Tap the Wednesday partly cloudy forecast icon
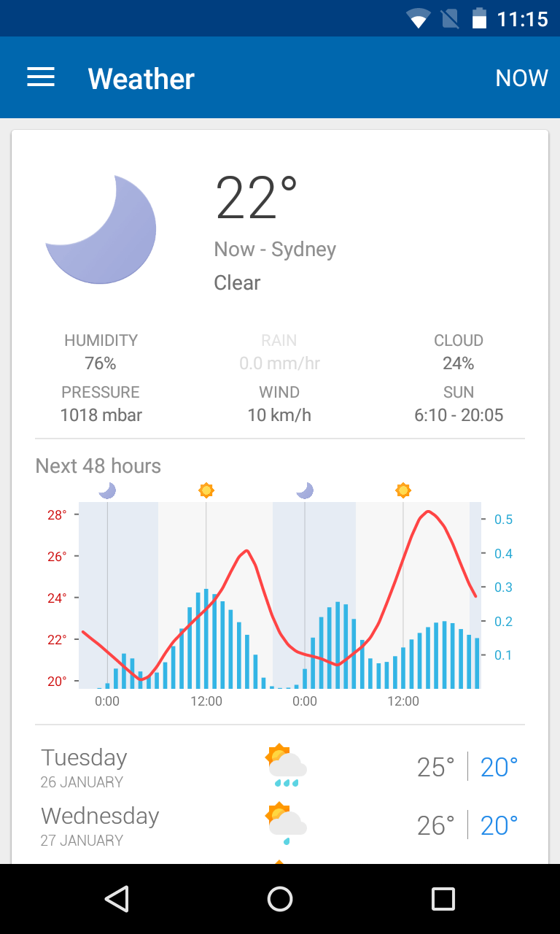The height and width of the screenshot is (934, 560). 286,825
